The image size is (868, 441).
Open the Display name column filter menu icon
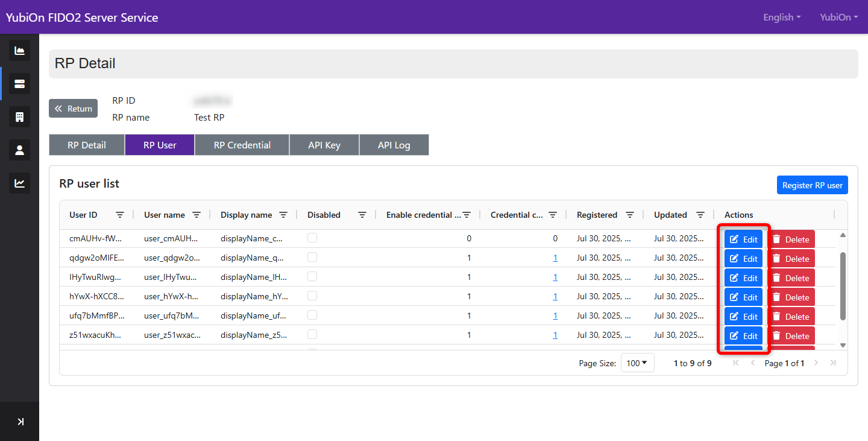click(283, 215)
